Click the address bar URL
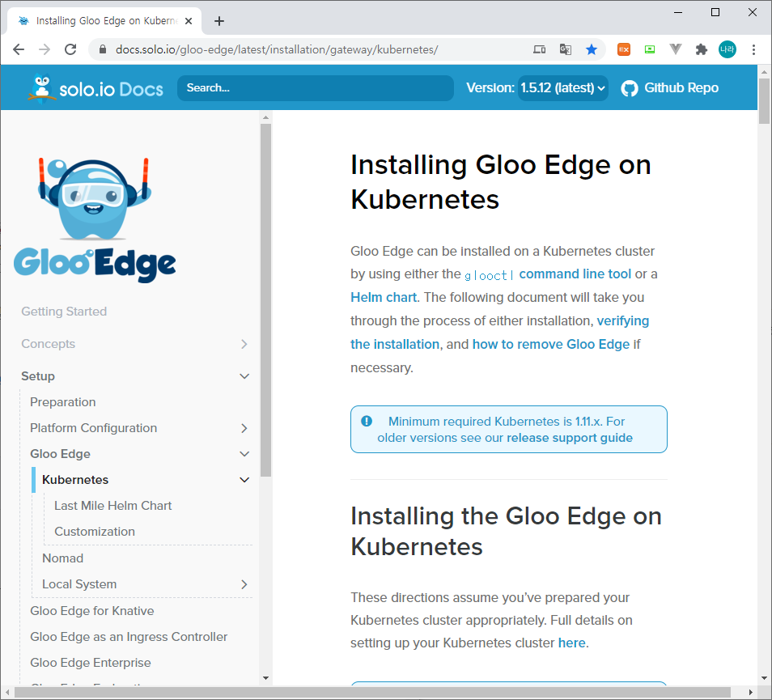 pos(276,49)
